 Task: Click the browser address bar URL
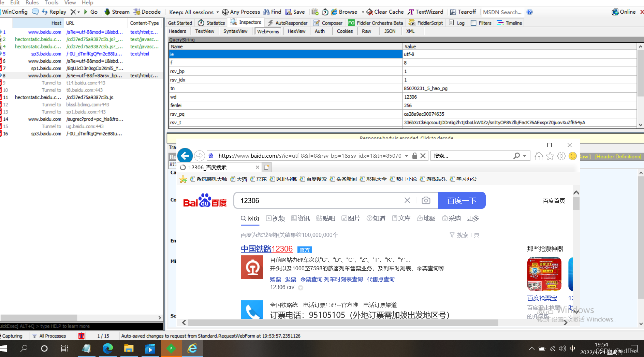tap(310, 156)
